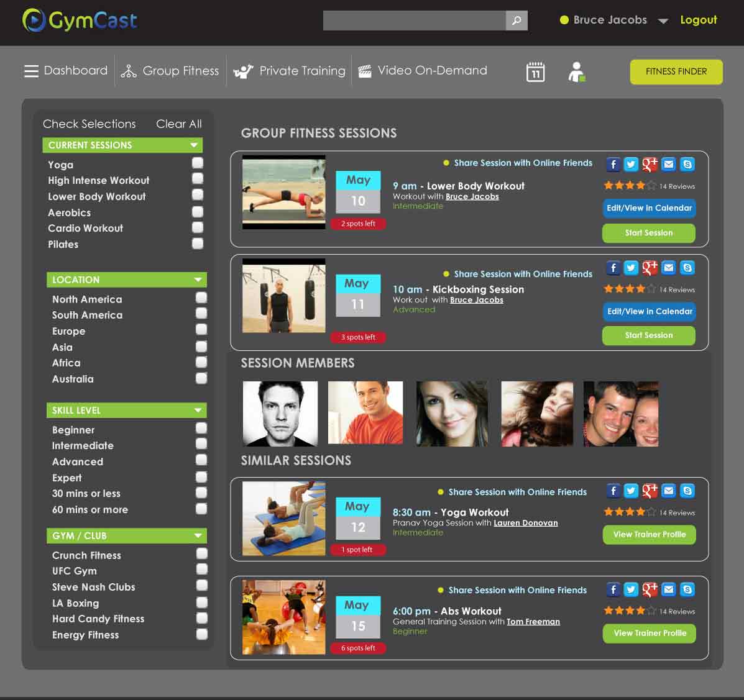This screenshot has height=700, width=744.
Task: Share Yoga Workout on Twitter
Action: tap(631, 491)
